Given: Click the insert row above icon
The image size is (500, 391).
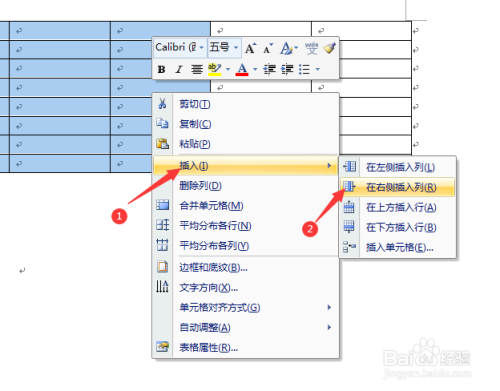Looking at the screenshot, I should point(349,207).
